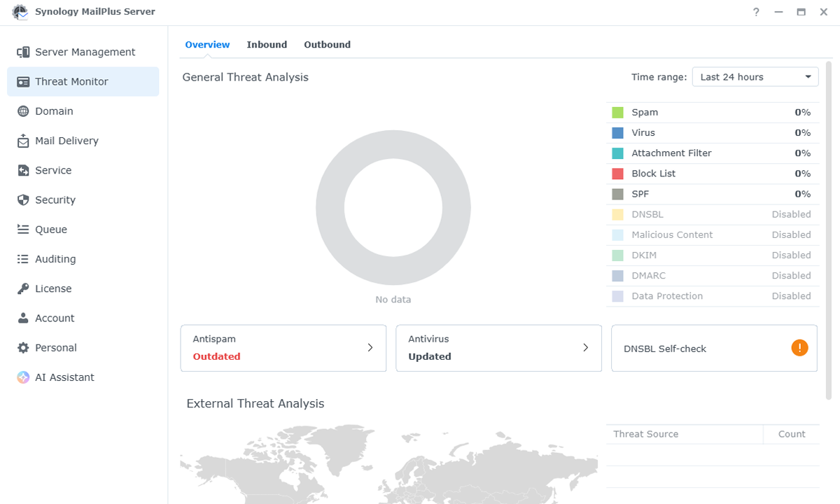This screenshot has width=840, height=504.
Task: Click the DNSBL Self-check warning icon
Action: pos(799,347)
